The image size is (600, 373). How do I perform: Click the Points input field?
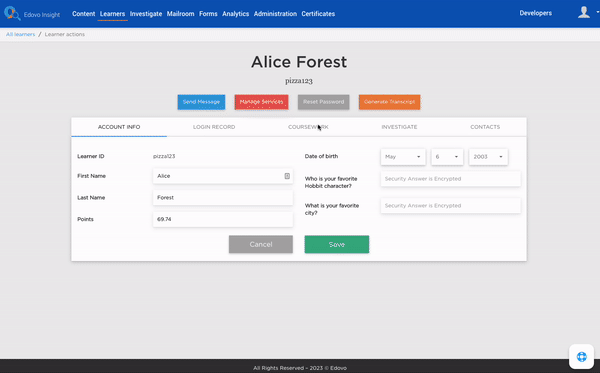(x=223, y=219)
